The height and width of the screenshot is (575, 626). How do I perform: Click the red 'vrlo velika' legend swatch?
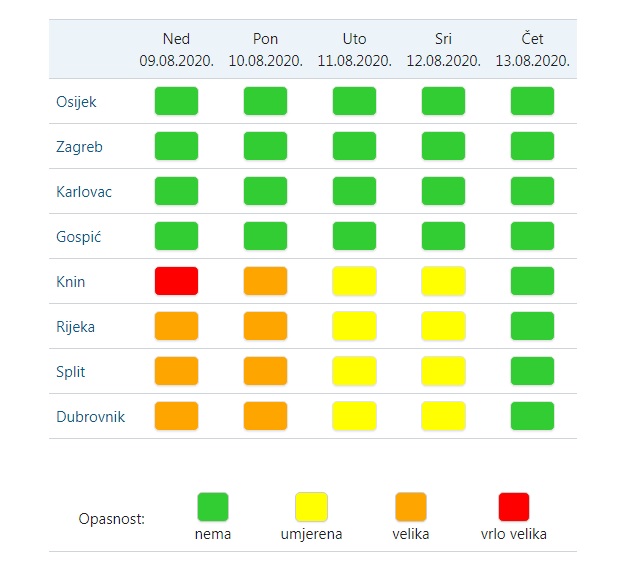click(x=514, y=507)
